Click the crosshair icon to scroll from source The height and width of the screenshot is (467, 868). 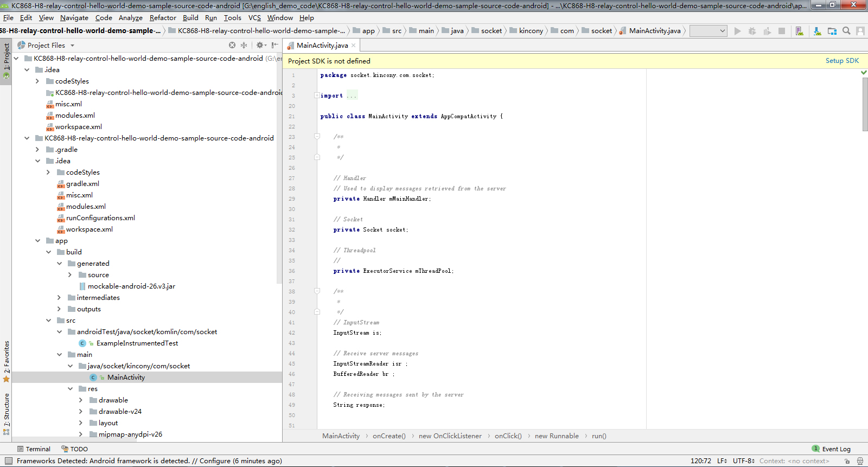point(232,46)
